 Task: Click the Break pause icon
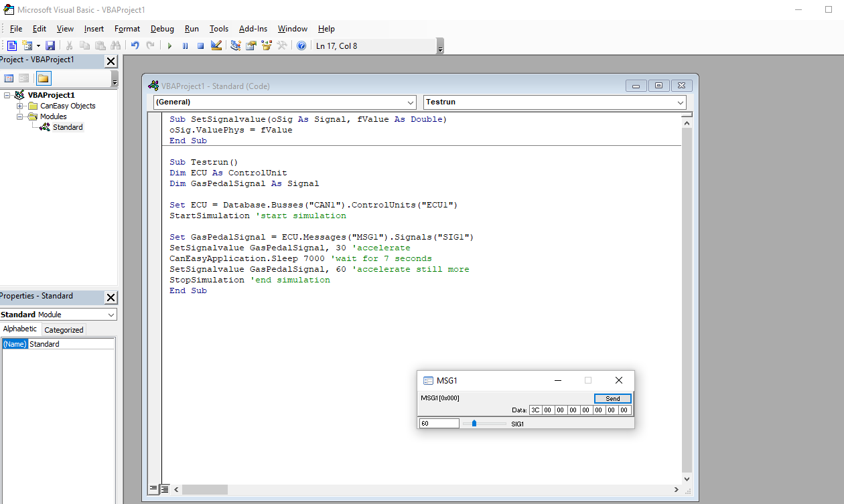[185, 46]
